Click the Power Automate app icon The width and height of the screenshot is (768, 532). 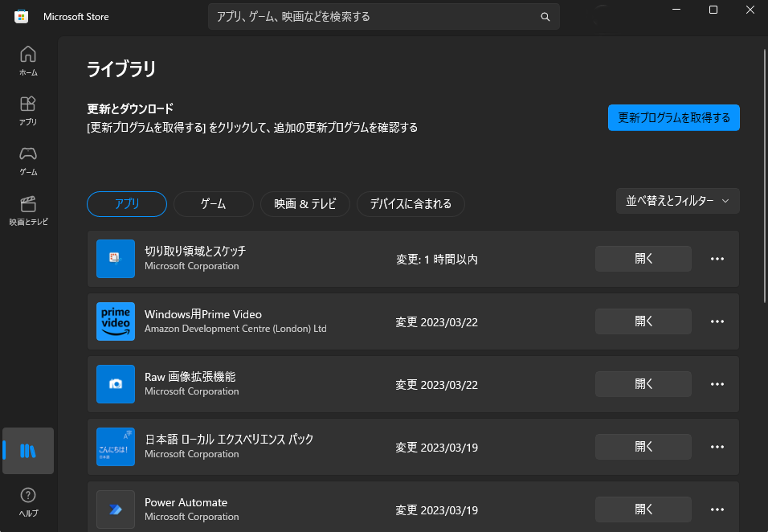point(116,509)
